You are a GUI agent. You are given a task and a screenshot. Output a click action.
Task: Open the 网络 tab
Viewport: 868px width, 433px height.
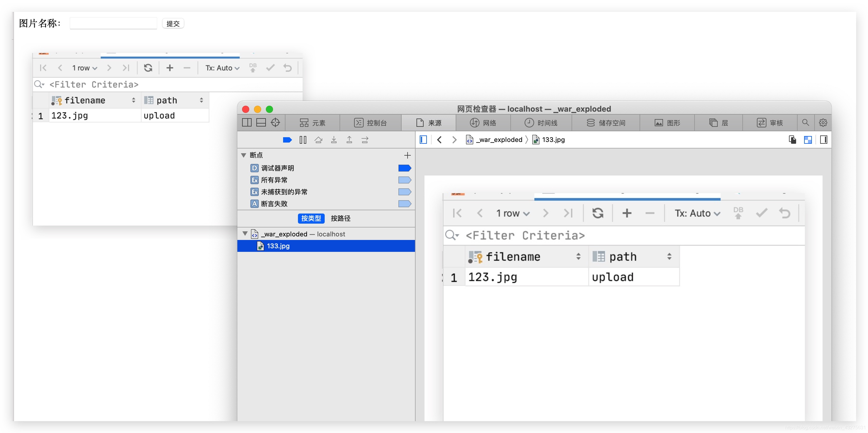click(x=483, y=123)
